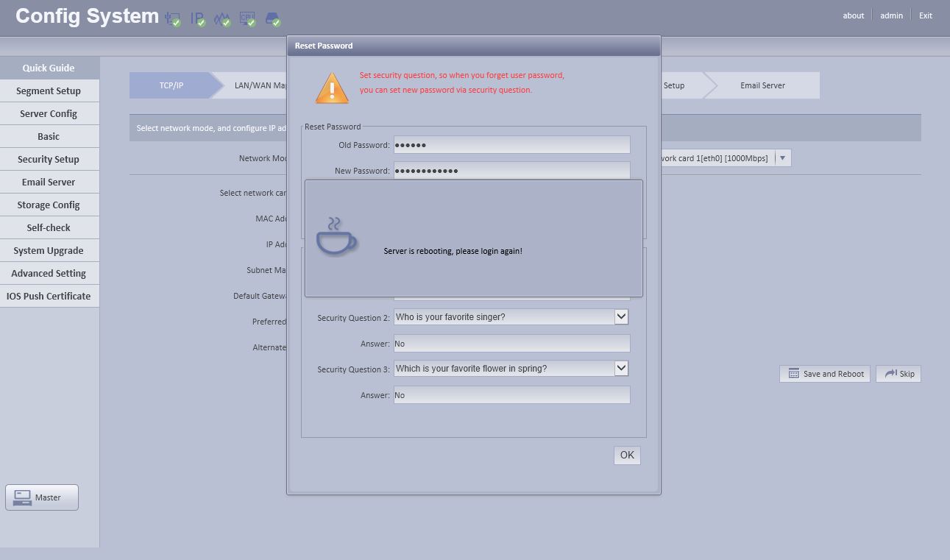Exit the Config System

tap(926, 15)
